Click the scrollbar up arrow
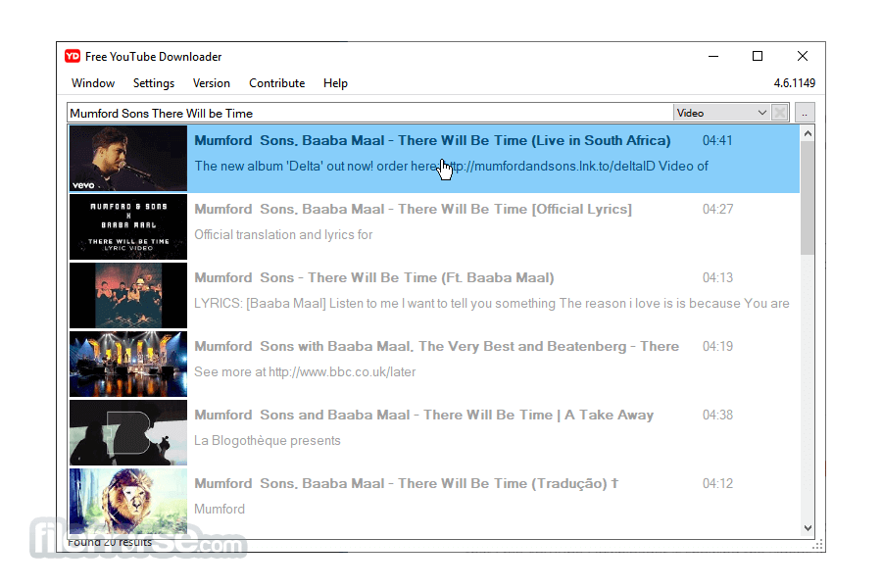Viewport: 882px width, 588px height. [x=808, y=132]
